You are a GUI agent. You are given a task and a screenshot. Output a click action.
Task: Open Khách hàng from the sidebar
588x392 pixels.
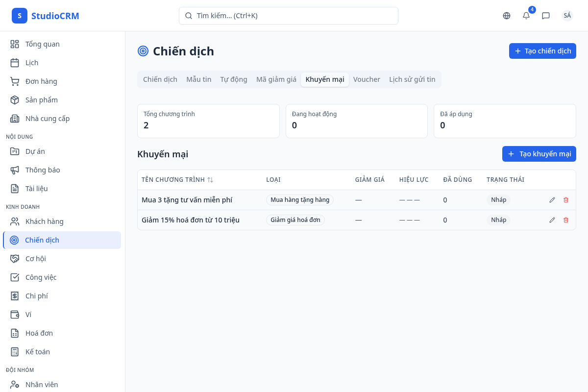[x=44, y=221]
